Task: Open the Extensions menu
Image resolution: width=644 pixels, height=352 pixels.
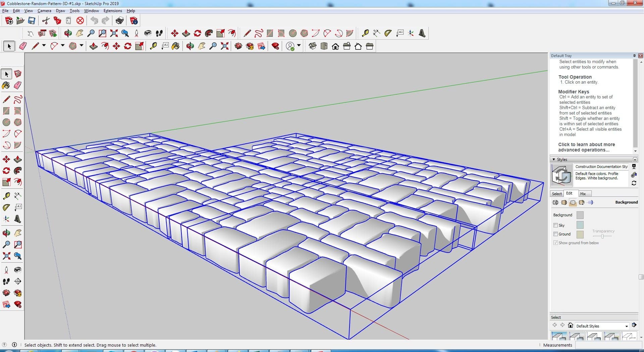Action: pos(113,11)
